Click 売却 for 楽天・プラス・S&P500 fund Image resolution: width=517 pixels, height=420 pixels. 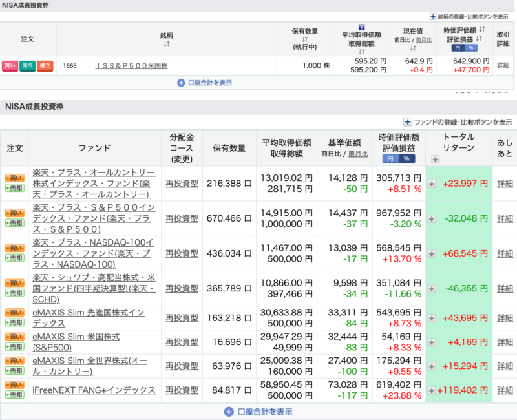[15, 223]
